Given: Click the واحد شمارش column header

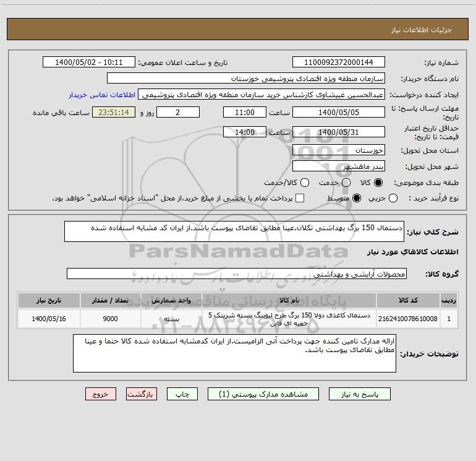Looking at the screenshot, I should 171,300.
